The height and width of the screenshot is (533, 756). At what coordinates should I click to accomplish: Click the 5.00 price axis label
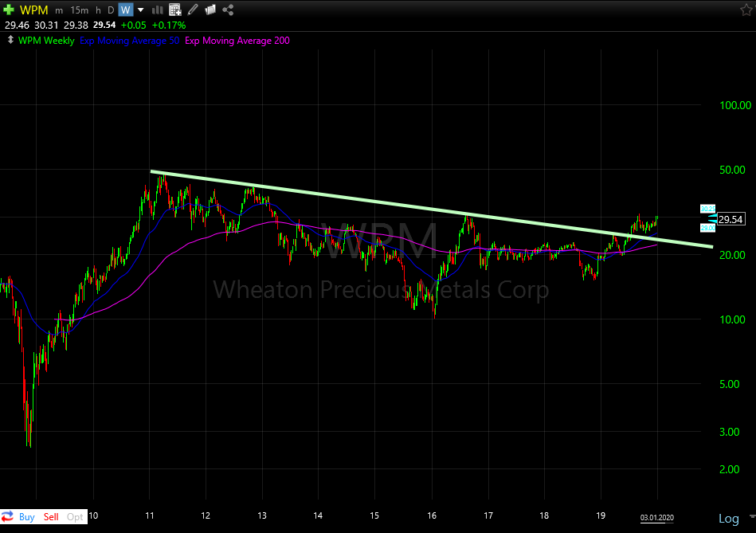pyautogui.click(x=730, y=384)
